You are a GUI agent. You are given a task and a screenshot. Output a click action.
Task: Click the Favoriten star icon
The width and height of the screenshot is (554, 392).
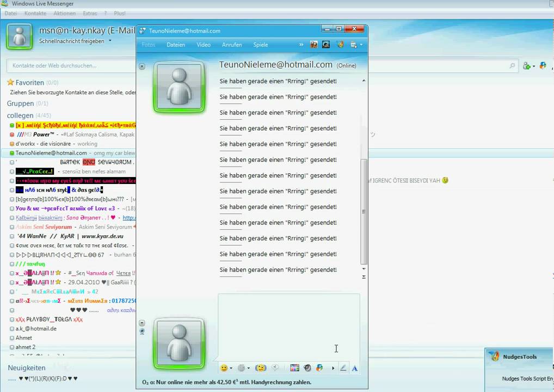click(x=10, y=82)
